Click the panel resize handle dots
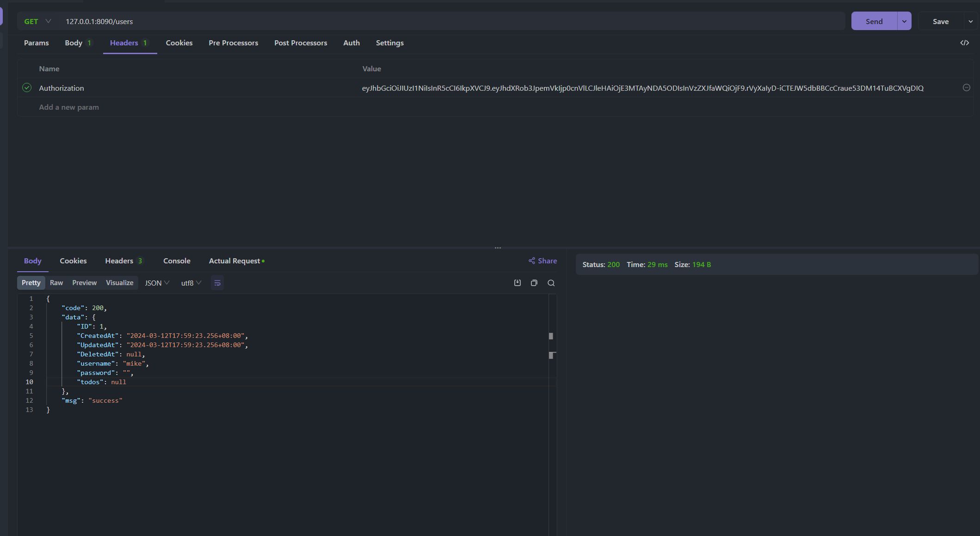980x536 pixels. pyautogui.click(x=498, y=248)
